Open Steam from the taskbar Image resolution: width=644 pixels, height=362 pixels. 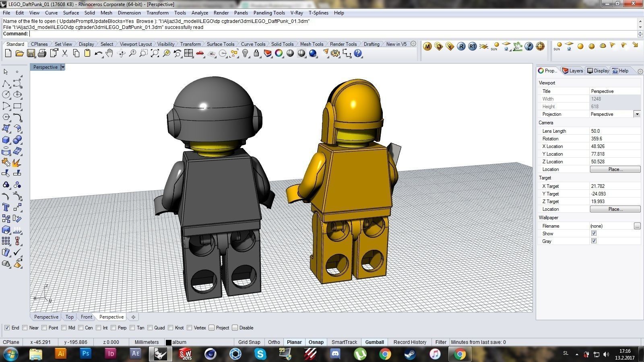(x=410, y=354)
